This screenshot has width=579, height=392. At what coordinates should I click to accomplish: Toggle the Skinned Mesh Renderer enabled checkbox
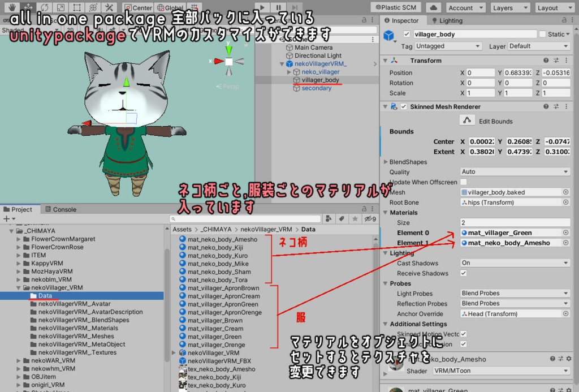tap(404, 106)
